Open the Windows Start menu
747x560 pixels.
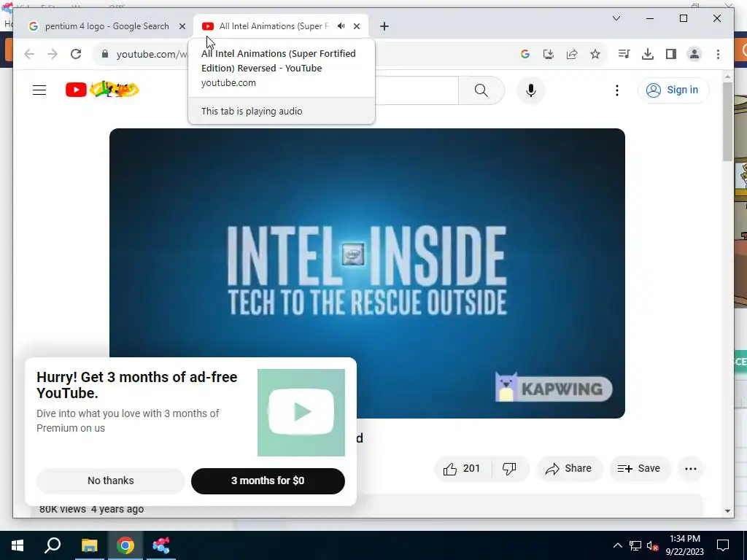(x=18, y=545)
